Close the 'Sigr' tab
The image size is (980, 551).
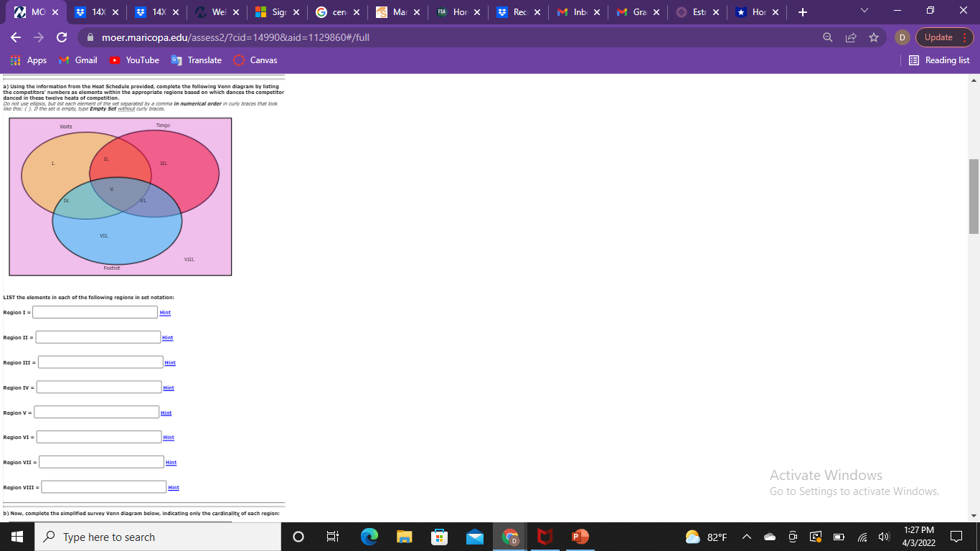[x=296, y=13]
